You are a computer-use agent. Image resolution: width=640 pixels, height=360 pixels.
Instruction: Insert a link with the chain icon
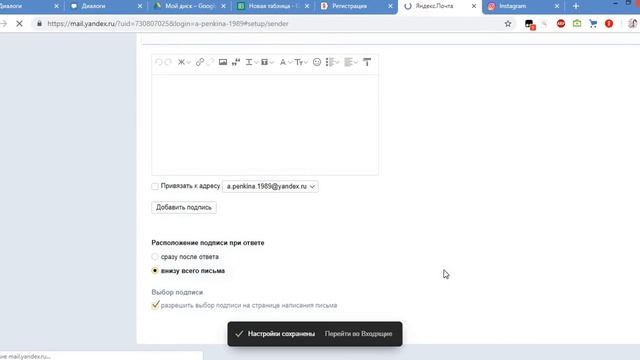pos(200,62)
